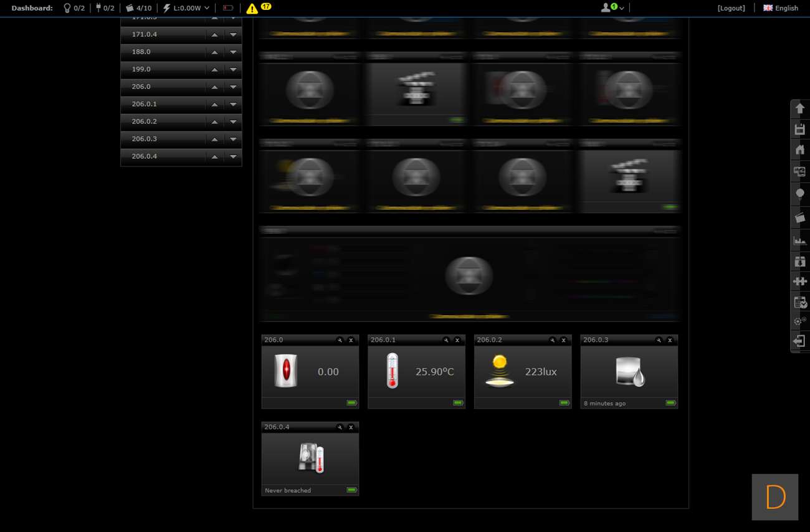
Task: Open the calendar checkmark sidebar icon
Action: [x=800, y=303]
